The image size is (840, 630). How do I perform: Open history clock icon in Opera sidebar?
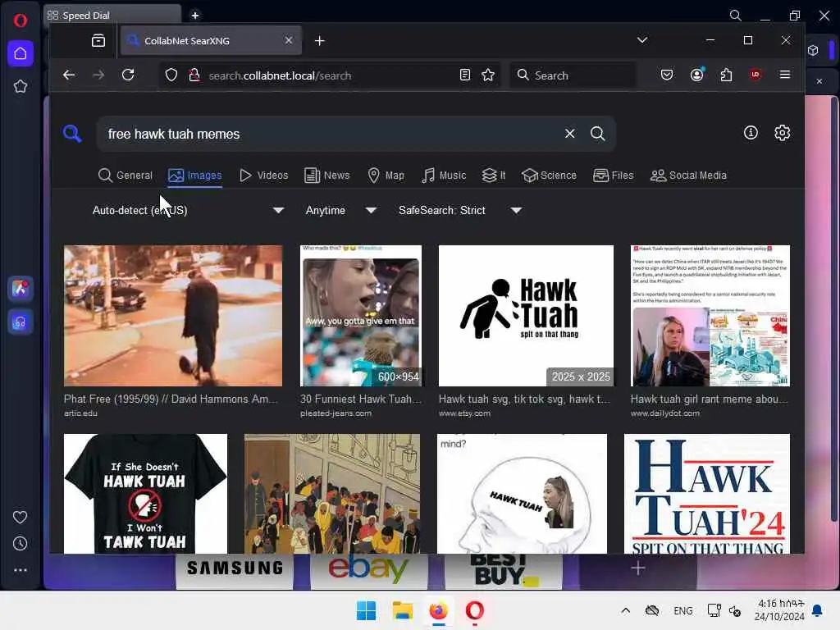click(x=20, y=544)
